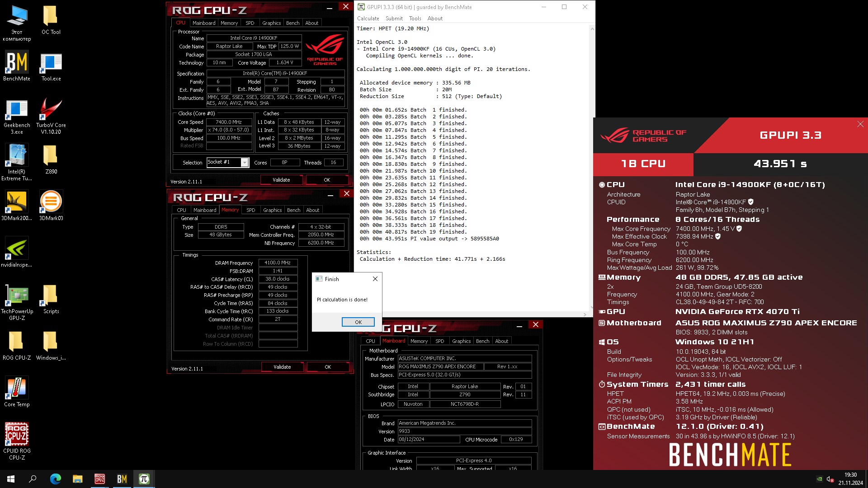The image size is (868, 488).
Task: Switch to Mainboard tab in top CPU-Z
Action: pyautogui.click(x=204, y=23)
